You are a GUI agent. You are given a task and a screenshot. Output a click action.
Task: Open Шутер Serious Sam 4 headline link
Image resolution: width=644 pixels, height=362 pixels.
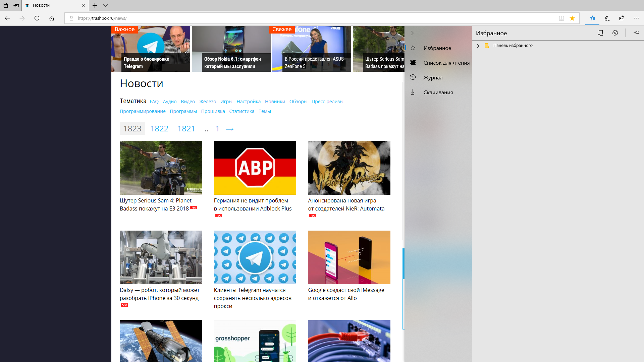pos(156,204)
